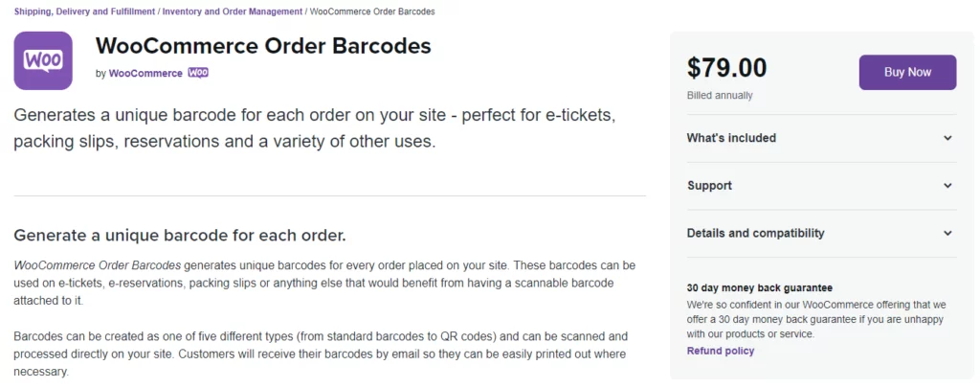Click the $79.00 price text
The height and width of the screenshot is (388, 980).
[x=727, y=68]
